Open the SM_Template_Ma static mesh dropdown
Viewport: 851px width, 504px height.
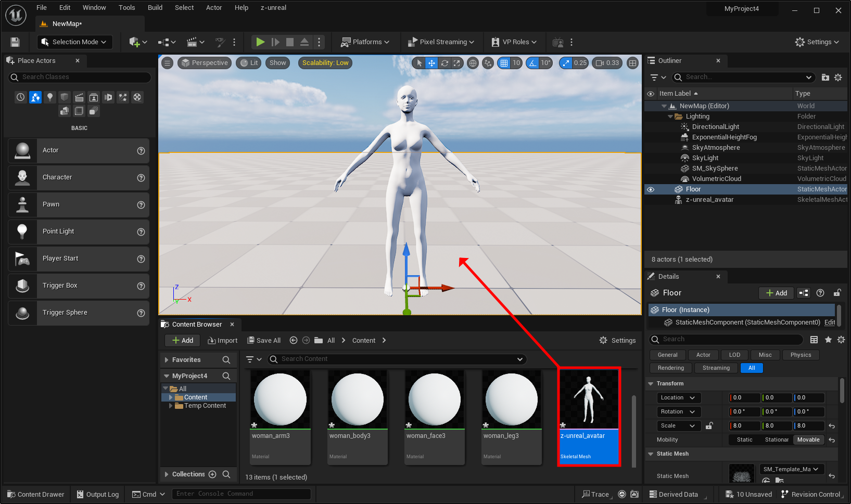point(792,469)
